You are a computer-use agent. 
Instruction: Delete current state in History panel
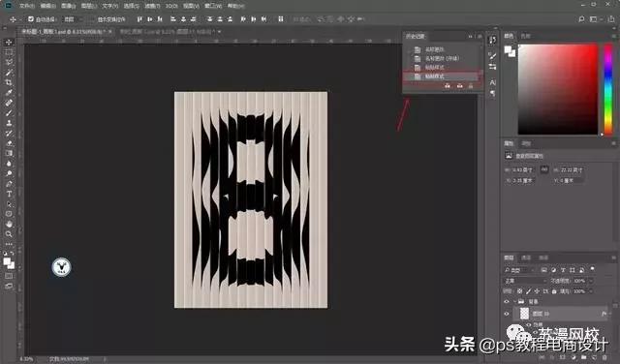471,86
